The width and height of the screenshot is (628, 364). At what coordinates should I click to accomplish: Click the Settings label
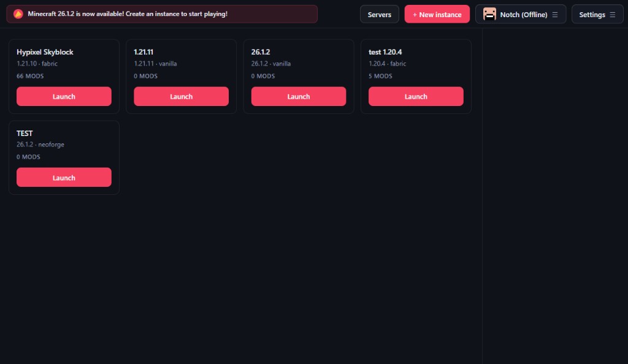coord(592,15)
